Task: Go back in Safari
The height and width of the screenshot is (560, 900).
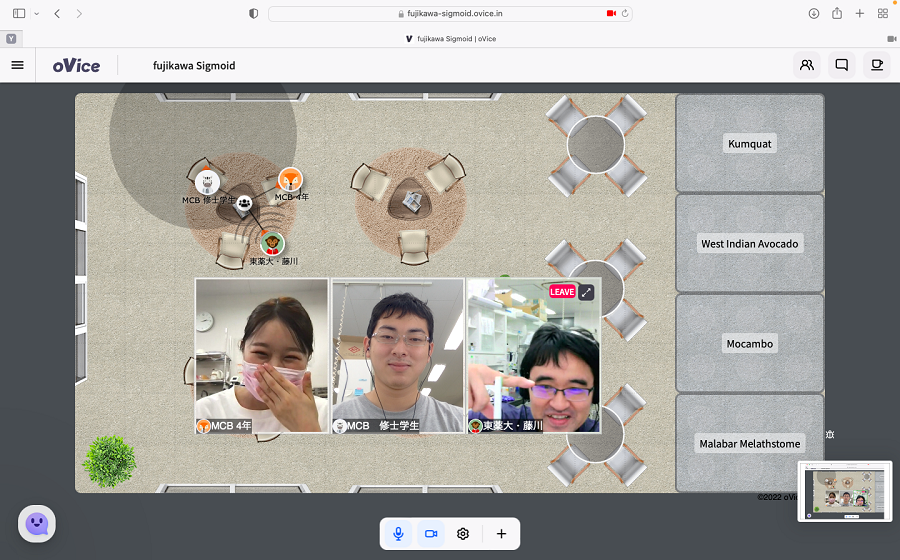Action: (x=57, y=13)
